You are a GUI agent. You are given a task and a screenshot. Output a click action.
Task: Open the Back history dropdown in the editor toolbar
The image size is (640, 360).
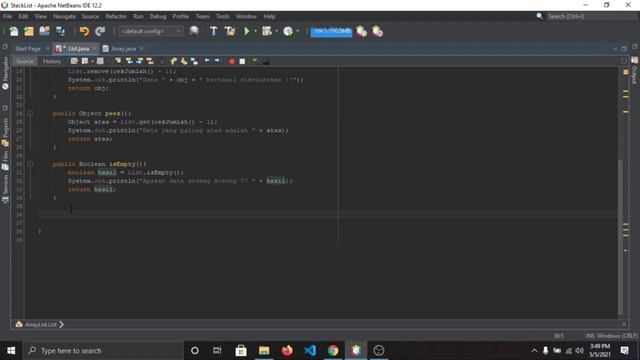click(x=92, y=61)
